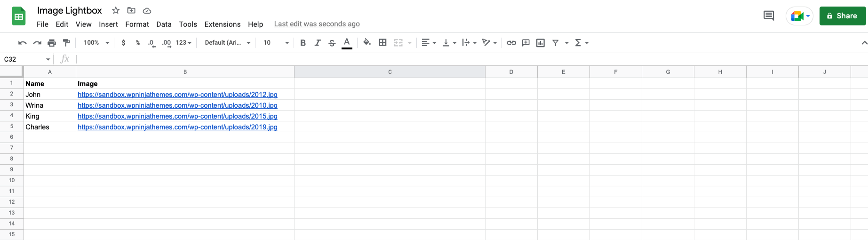Open horizontal align dropdown
868x240 pixels.
click(x=429, y=43)
